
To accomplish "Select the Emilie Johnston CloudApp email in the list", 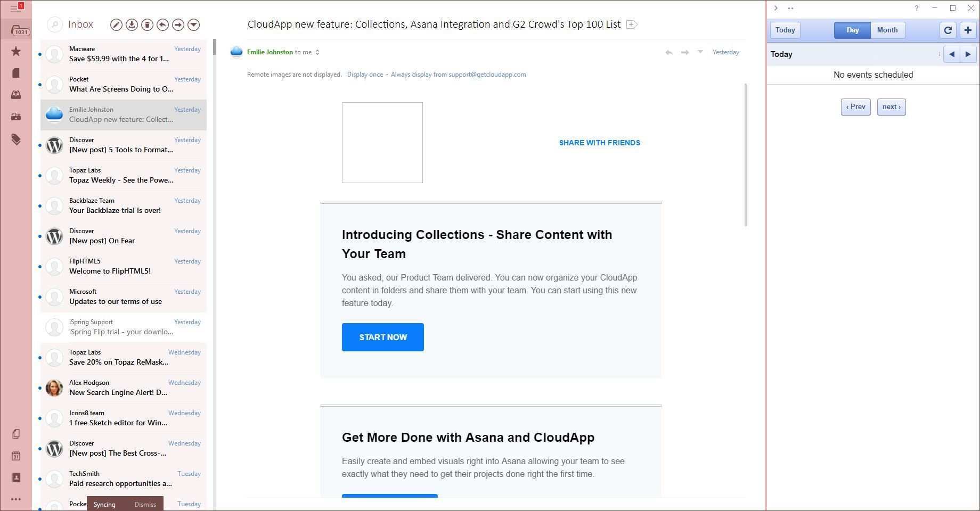I will pyautogui.click(x=124, y=114).
